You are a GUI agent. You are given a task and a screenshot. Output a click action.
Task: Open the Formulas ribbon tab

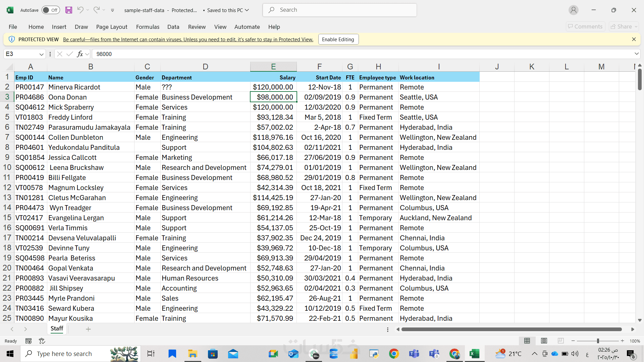[148, 27]
